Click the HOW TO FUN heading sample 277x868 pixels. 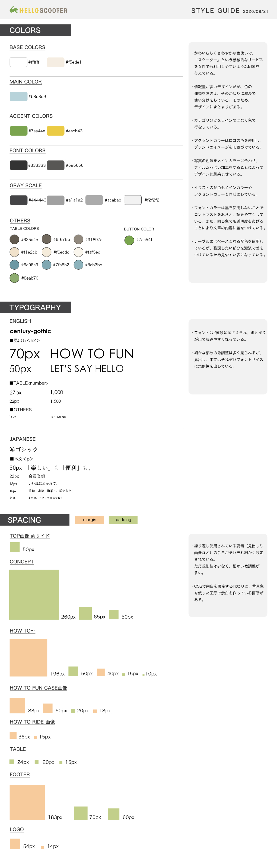click(92, 354)
